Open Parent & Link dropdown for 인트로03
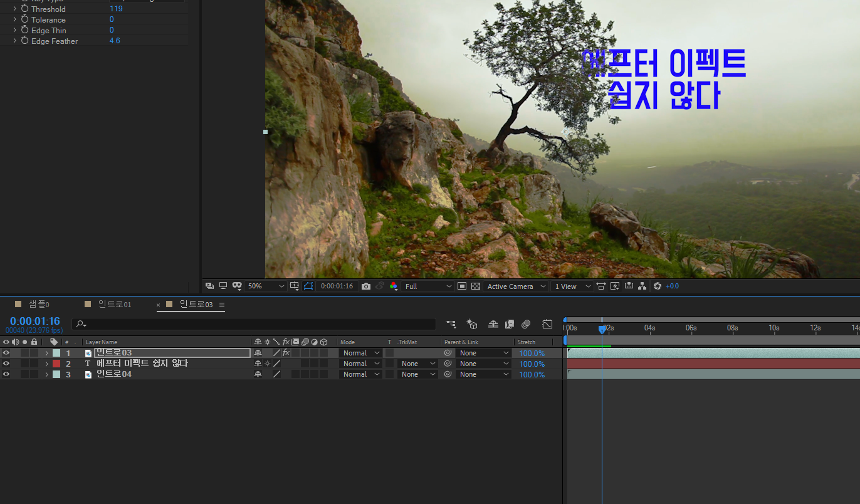Viewport: 860px width, 504px height. coord(483,353)
